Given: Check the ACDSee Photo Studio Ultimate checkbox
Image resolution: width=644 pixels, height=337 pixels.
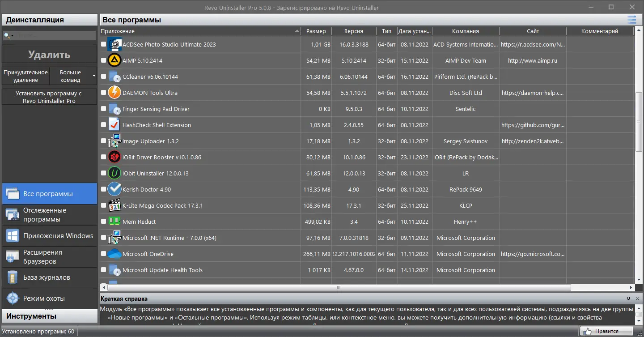Looking at the screenshot, I should 104,44.
